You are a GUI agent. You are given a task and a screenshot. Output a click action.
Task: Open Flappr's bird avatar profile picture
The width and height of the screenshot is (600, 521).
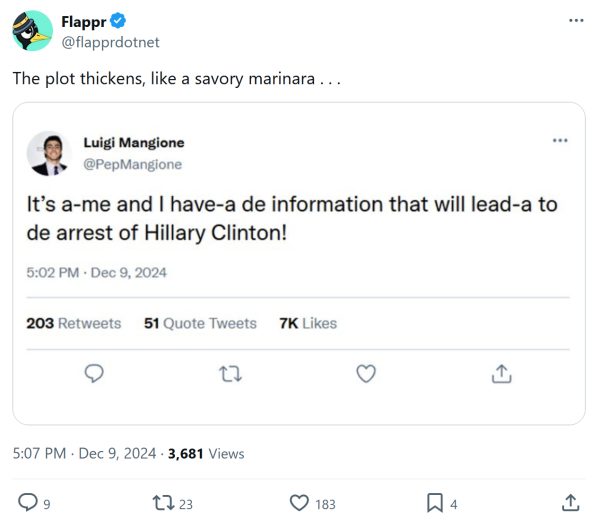click(x=32, y=31)
